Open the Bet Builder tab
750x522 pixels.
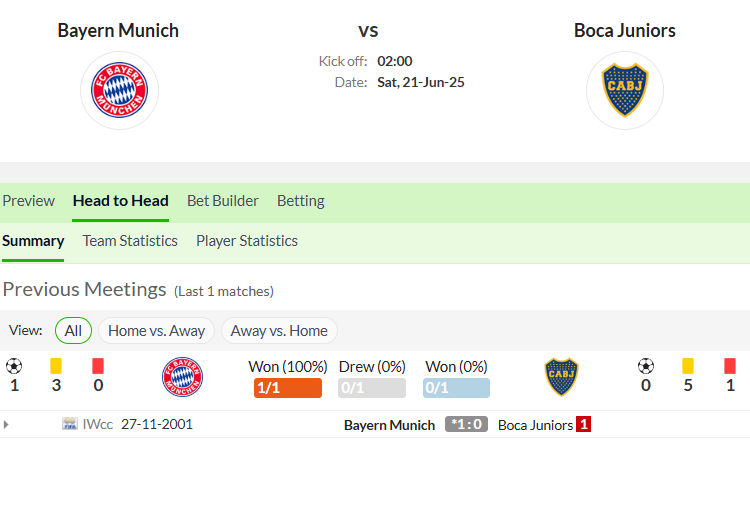223,200
